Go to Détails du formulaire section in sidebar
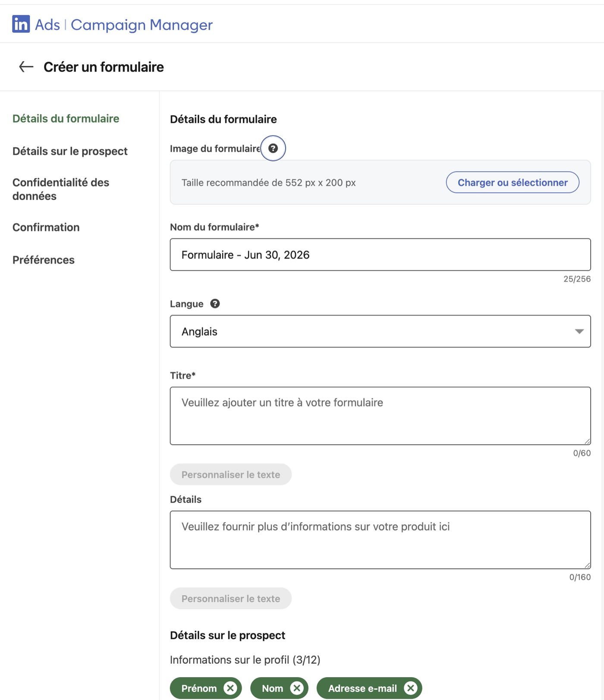 click(66, 118)
